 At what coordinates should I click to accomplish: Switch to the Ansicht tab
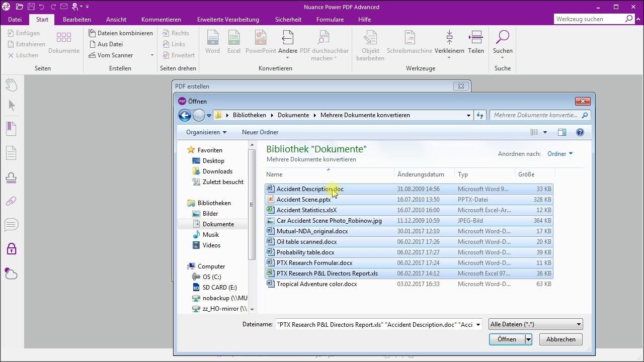[116, 20]
